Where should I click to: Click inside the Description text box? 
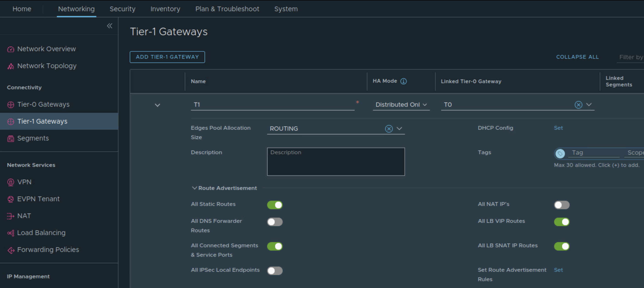click(x=335, y=162)
